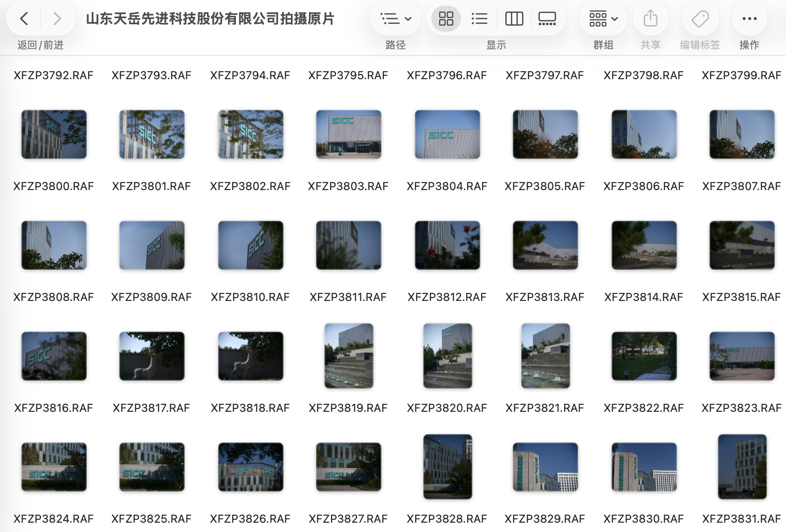The image size is (786, 532).
Task: Open the group-by (群组) dropdown
Action: 603,19
